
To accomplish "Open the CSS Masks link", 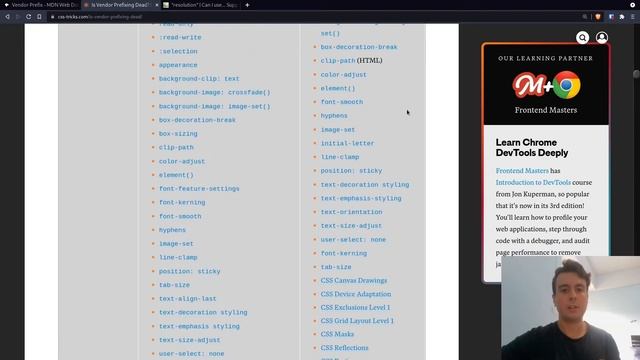I will click(x=337, y=334).
